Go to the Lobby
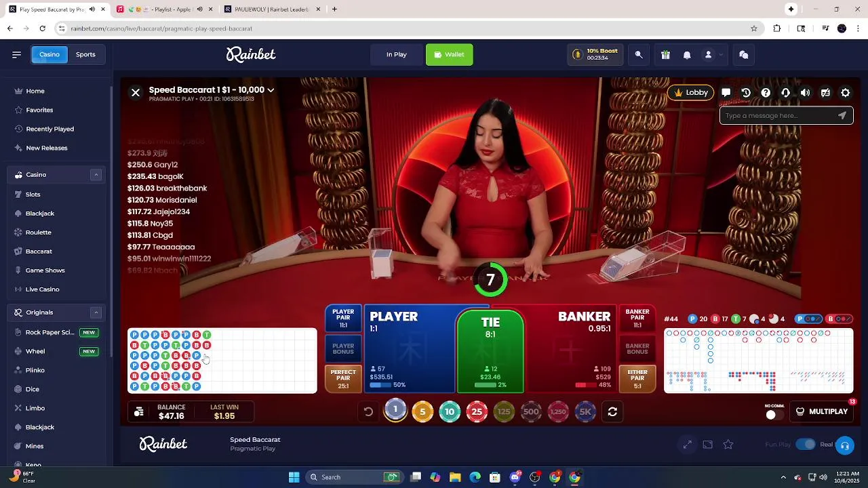Viewport: 868px width, 488px height. pos(691,93)
